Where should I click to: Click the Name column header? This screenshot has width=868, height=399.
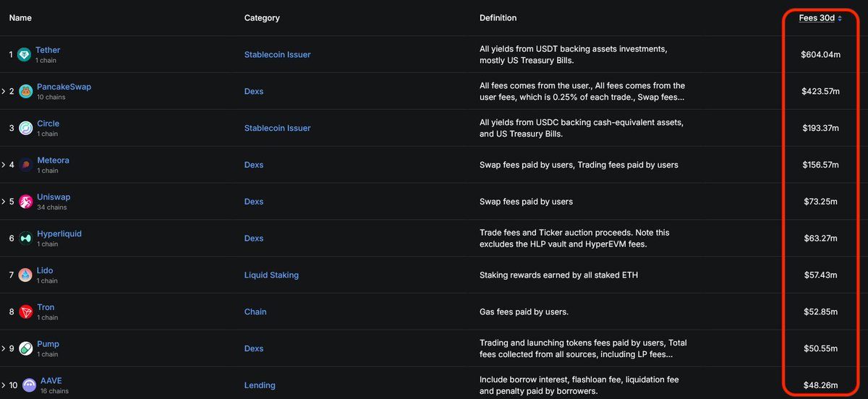point(20,18)
